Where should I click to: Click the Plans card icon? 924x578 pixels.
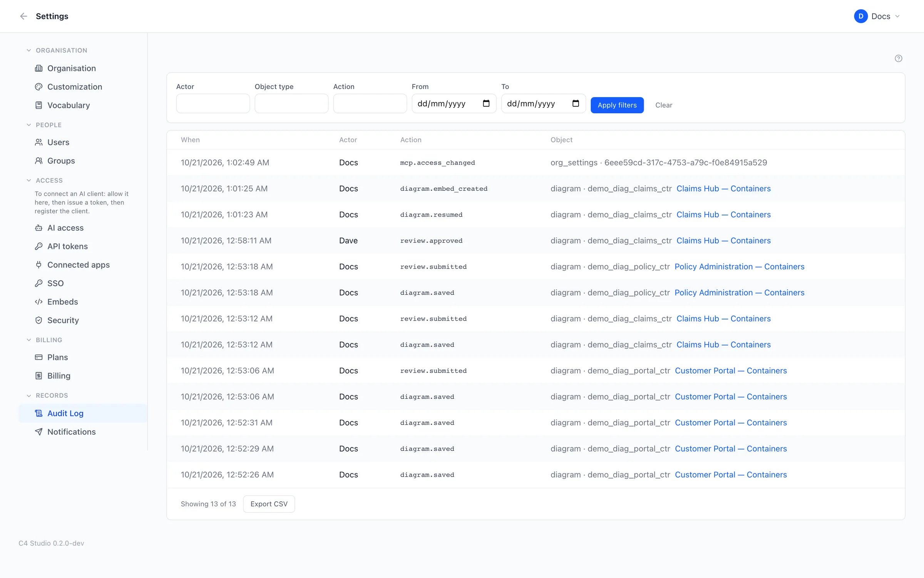[x=38, y=357]
